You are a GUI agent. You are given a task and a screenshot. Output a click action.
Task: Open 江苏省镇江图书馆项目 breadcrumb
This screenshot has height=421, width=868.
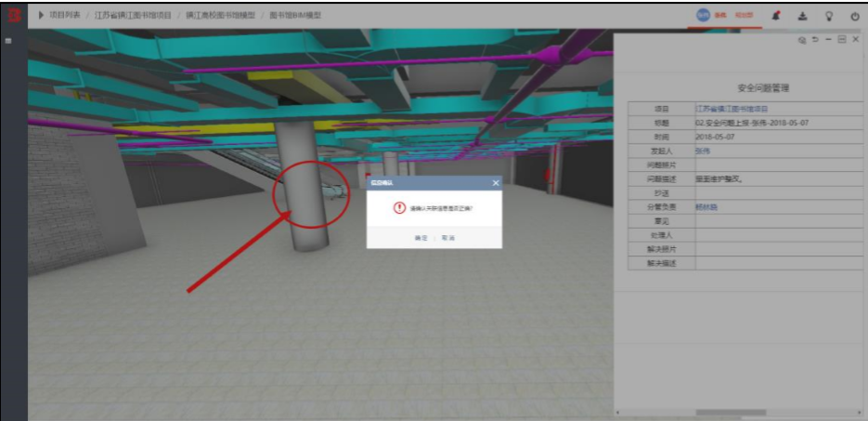pyautogui.click(x=133, y=15)
